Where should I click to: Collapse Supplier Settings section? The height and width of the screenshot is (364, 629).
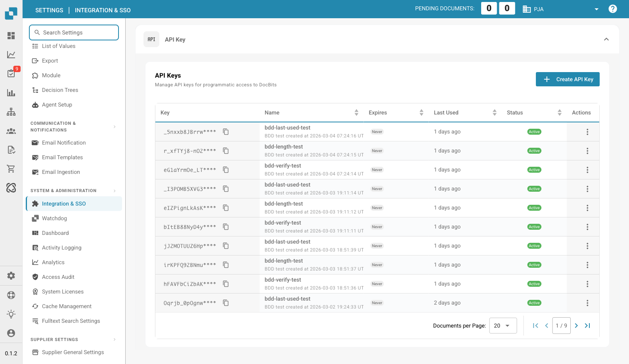tap(115, 339)
